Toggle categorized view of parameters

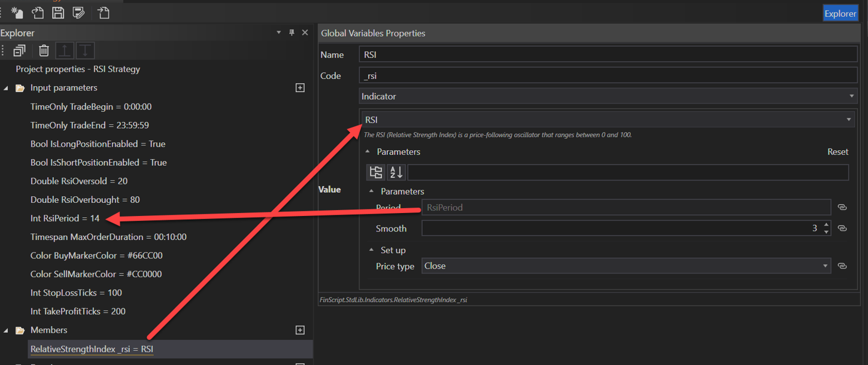coord(376,172)
